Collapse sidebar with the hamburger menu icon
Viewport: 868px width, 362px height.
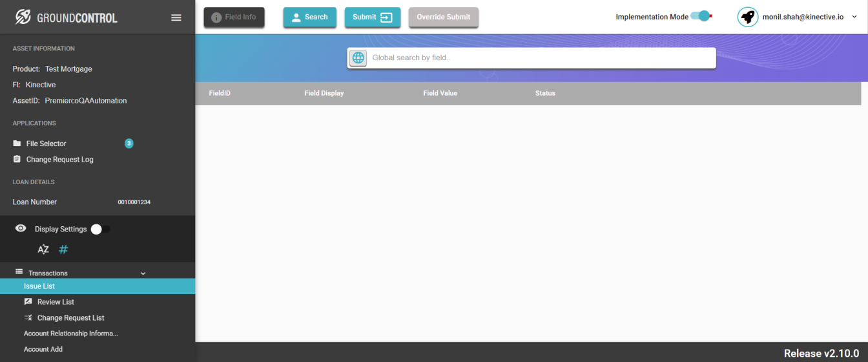tap(176, 17)
